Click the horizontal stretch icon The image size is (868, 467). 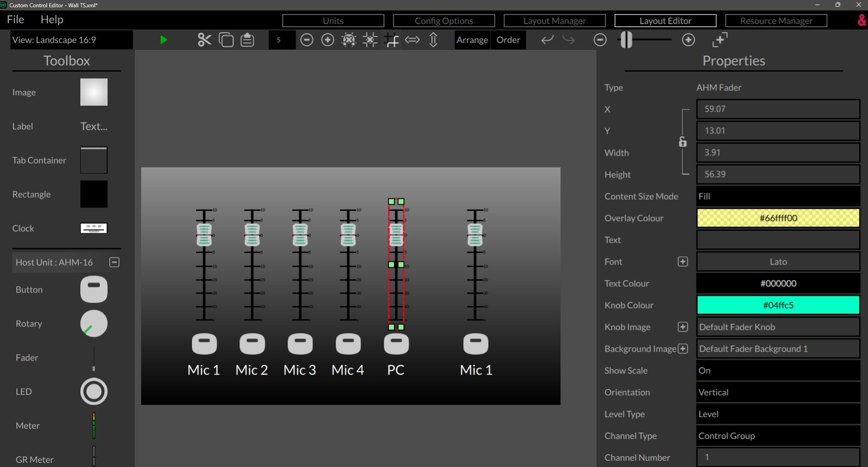412,40
